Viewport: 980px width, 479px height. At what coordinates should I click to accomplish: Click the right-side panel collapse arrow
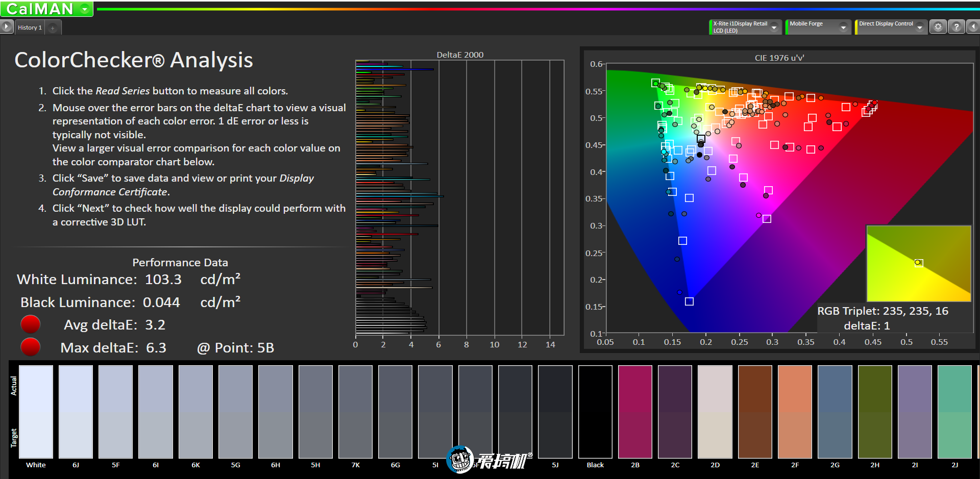[x=973, y=27]
